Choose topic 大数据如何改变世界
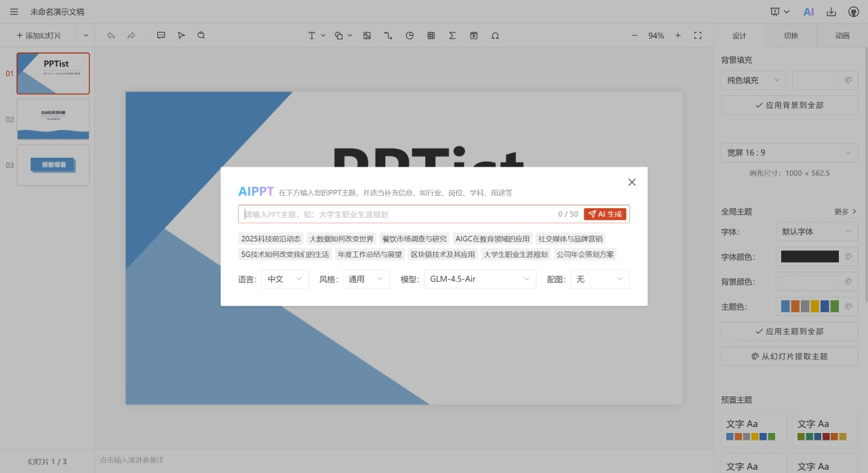868x473 pixels. click(341, 239)
